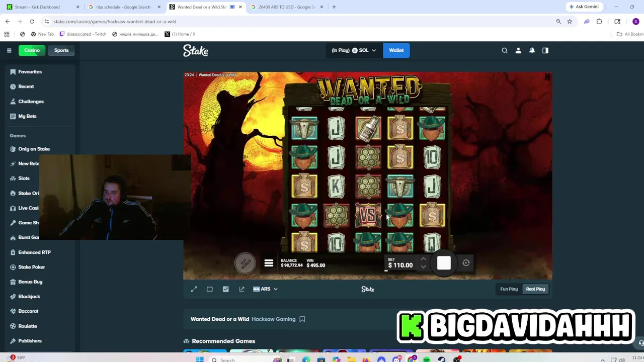
Task: Switch to Fun Play mode
Action: click(509, 289)
